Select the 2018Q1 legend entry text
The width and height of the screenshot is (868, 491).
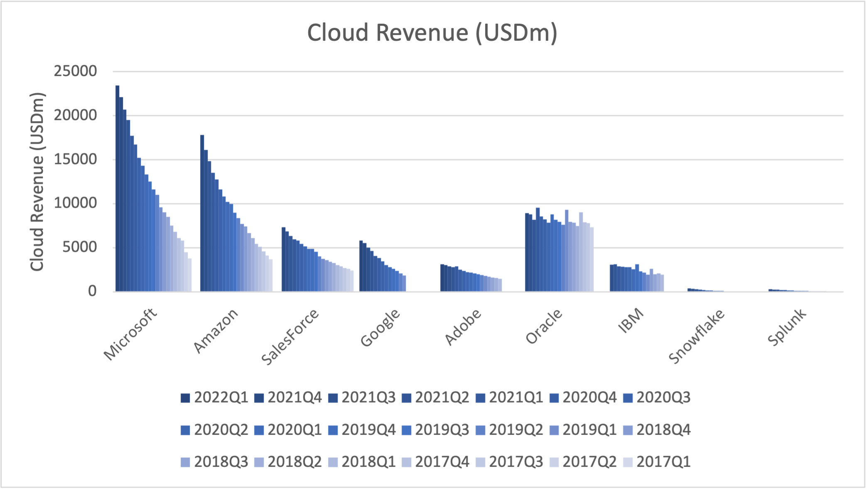(x=369, y=462)
